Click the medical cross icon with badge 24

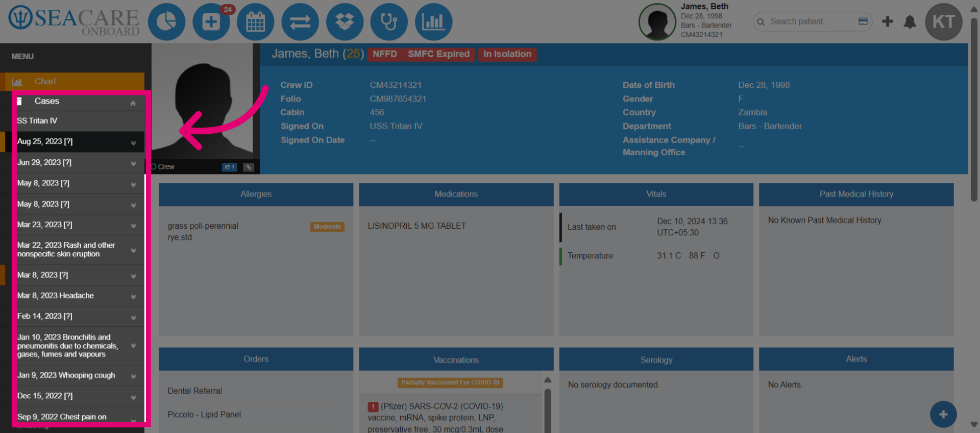211,22
